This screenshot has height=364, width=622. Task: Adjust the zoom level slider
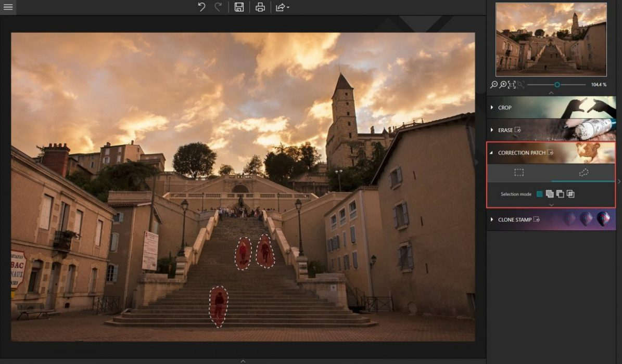[x=556, y=84]
